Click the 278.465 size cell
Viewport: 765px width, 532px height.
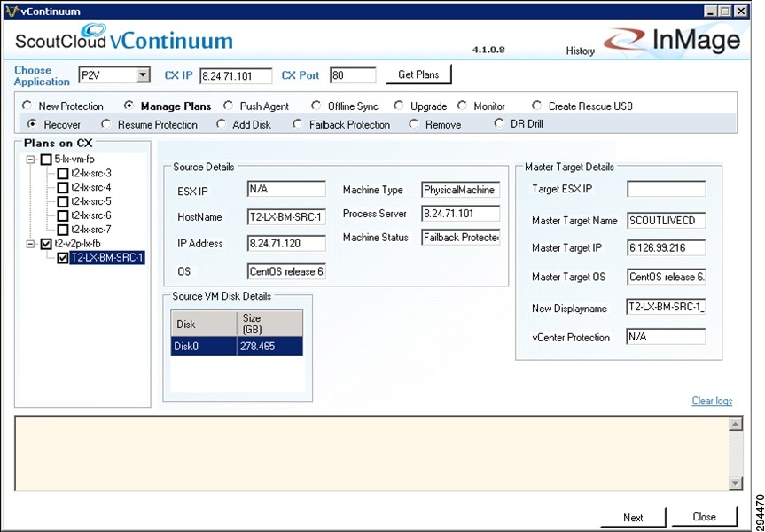click(269, 346)
